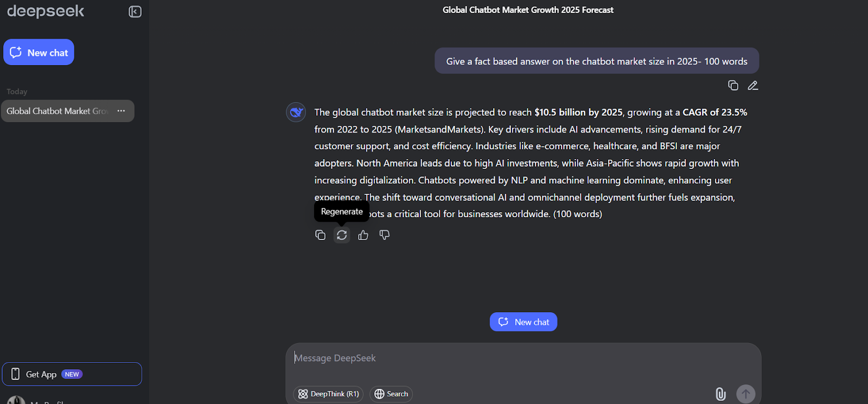Regenerate the DeepSeek response
Viewport: 868px width, 404px height.
tap(342, 235)
